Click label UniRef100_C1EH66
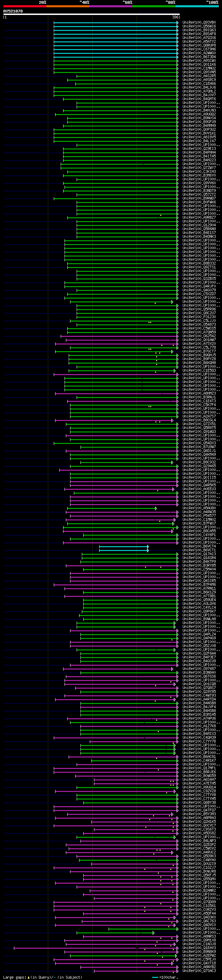Screen dimensions: 222x980 (x=199, y=83)
